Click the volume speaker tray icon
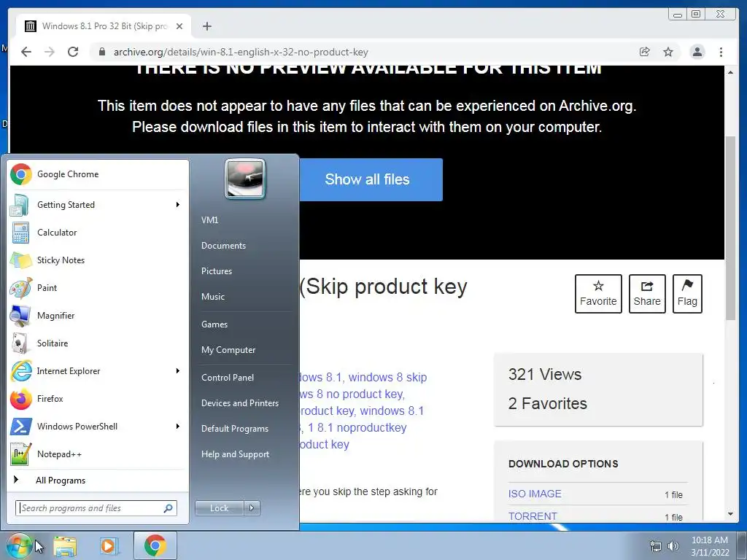The height and width of the screenshot is (560, 747). (x=673, y=546)
